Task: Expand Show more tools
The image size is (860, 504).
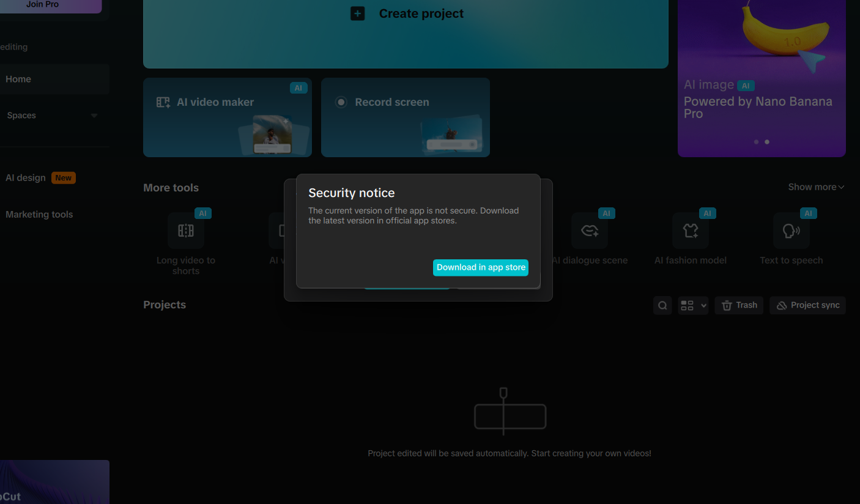Action: (816, 187)
